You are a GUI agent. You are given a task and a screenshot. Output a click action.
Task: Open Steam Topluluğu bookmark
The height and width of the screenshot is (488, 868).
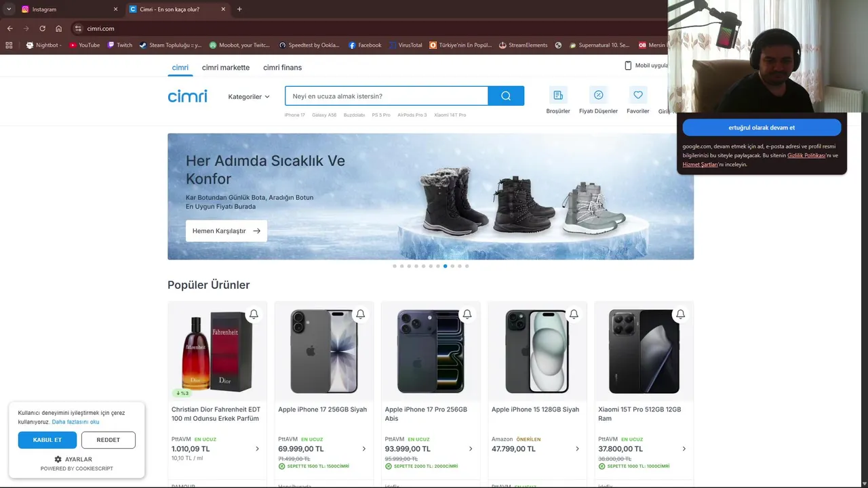click(x=170, y=45)
